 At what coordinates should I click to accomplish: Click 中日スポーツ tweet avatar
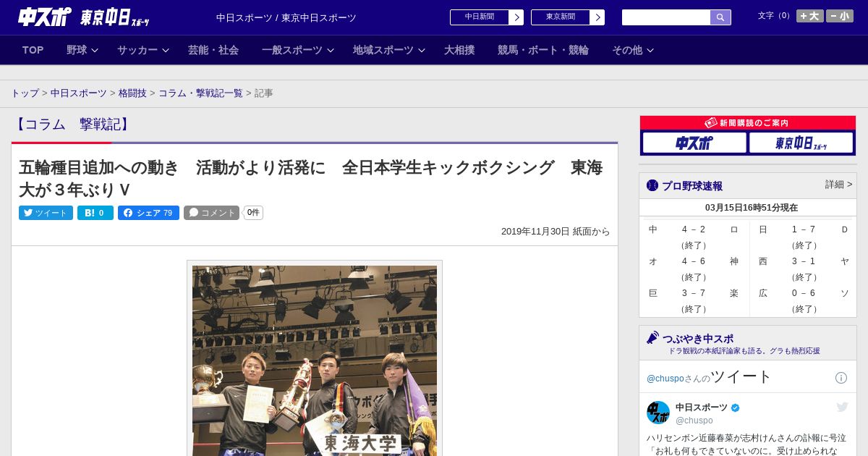[x=658, y=413]
